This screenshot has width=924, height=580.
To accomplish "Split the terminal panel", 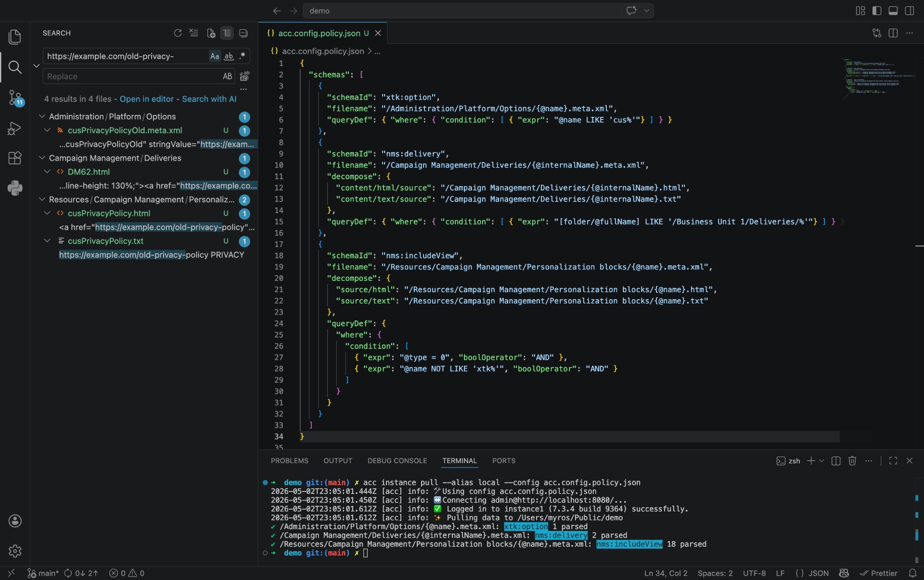I will 836,461.
